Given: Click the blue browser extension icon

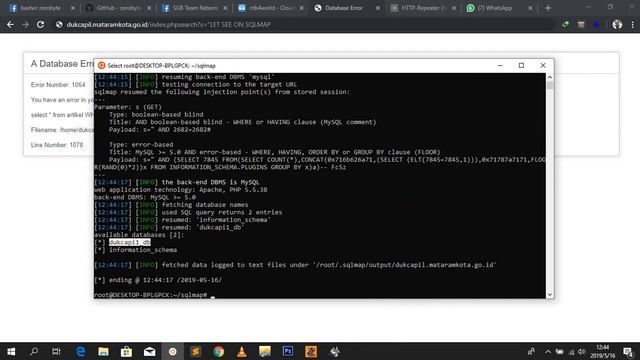Looking at the screenshot, I should coord(596,24).
